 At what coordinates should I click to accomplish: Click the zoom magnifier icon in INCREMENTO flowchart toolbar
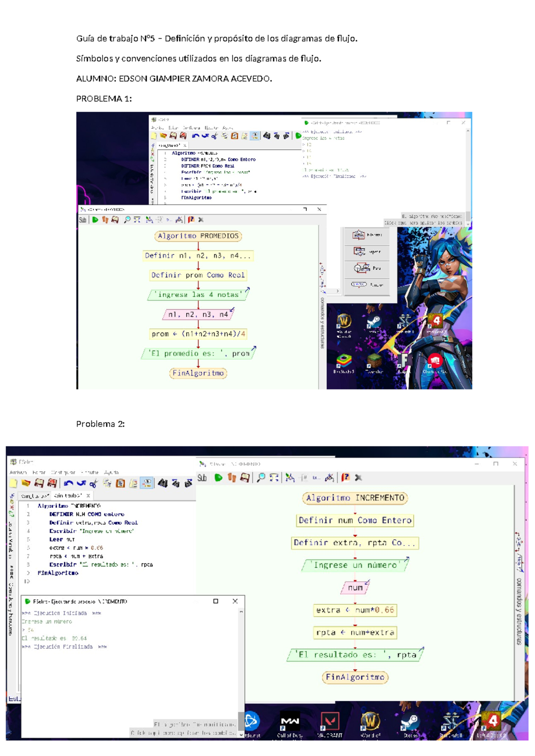tap(261, 478)
